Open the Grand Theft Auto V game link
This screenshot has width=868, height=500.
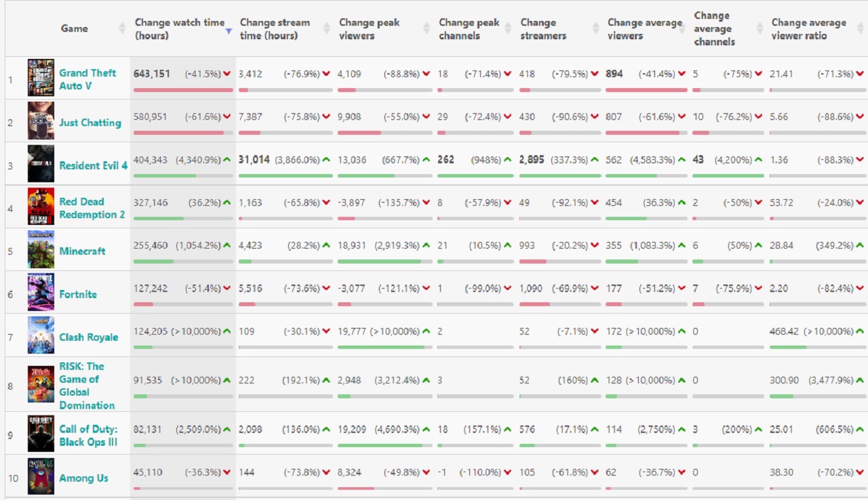[x=87, y=79]
